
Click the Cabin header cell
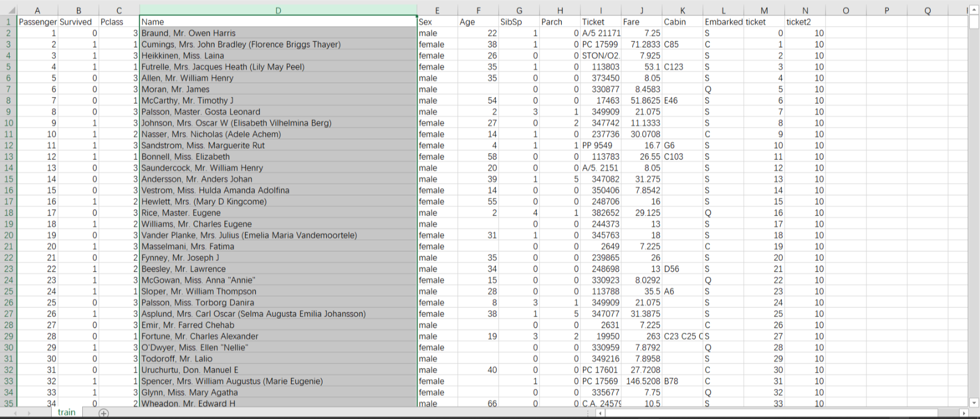683,22
